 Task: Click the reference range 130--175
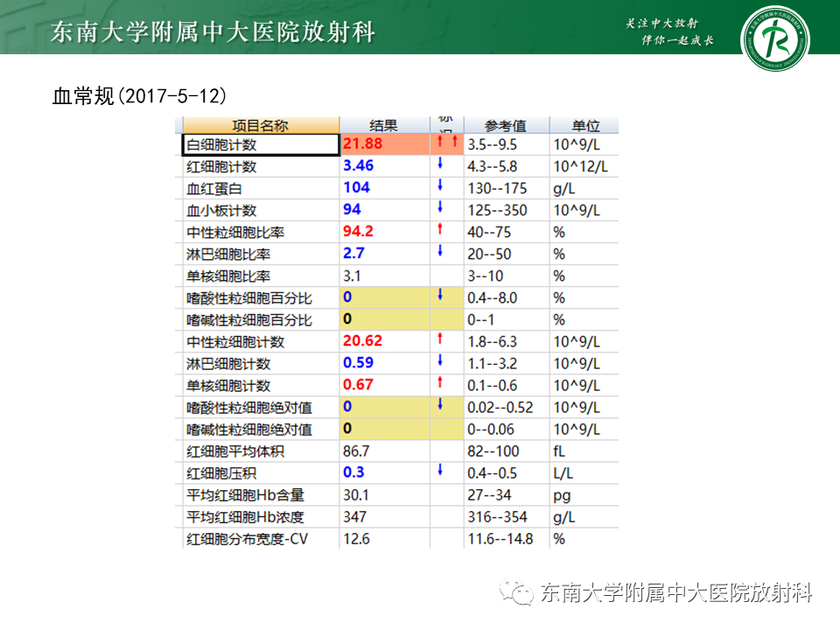coord(497,189)
